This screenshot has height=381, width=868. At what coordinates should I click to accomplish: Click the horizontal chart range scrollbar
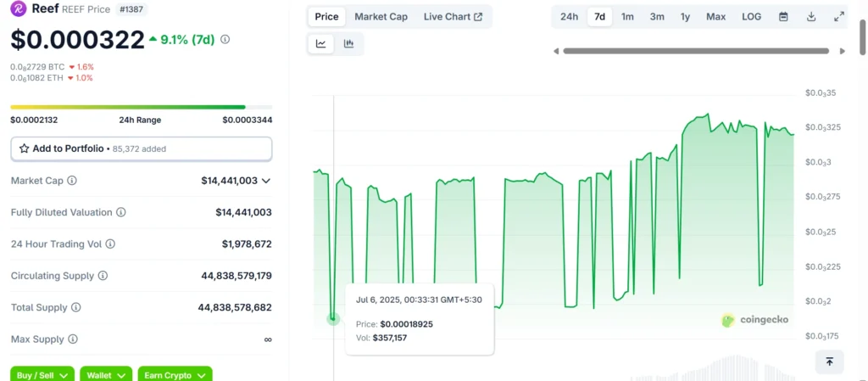point(696,51)
